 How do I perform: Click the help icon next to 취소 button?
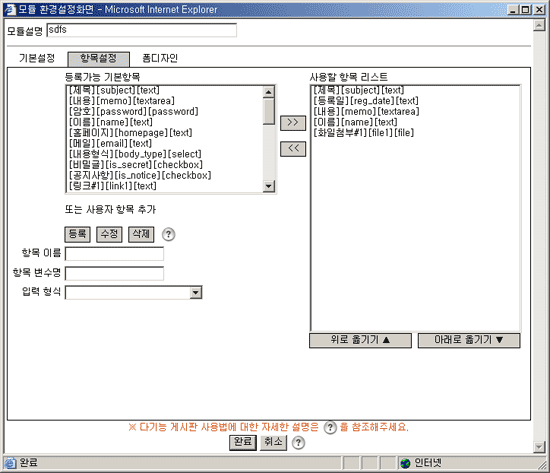click(x=298, y=442)
